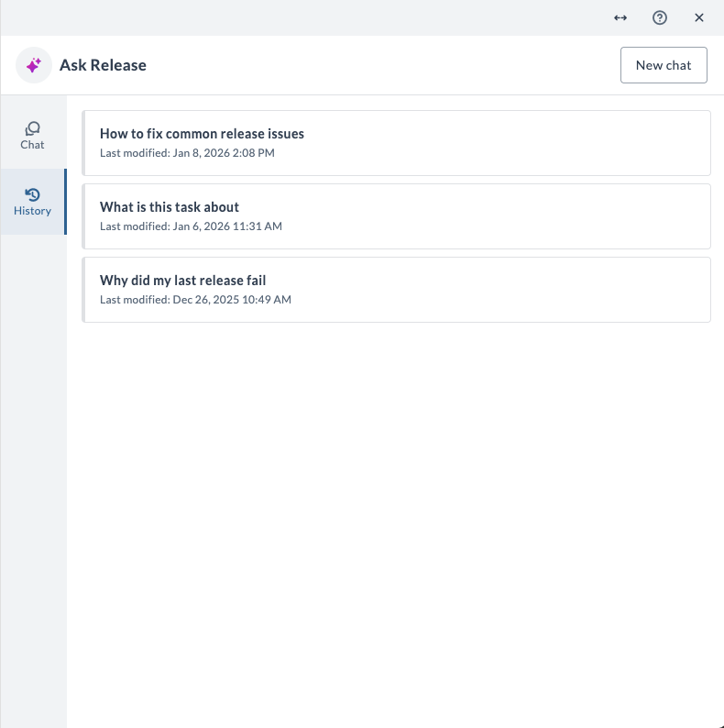Click 'Last modified: Dec 26, 2025 10:49 AM'
This screenshot has width=724, height=728.
[x=195, y=300]
